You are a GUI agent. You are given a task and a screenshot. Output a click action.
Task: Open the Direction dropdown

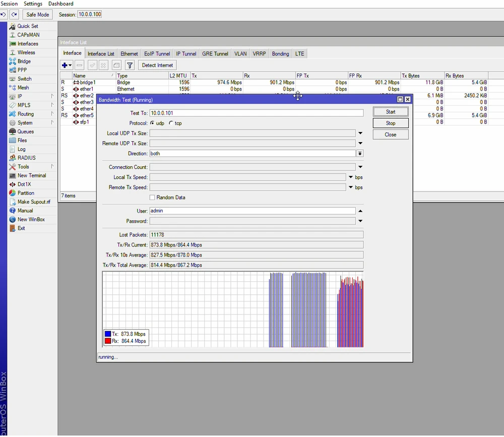(360, 153)
